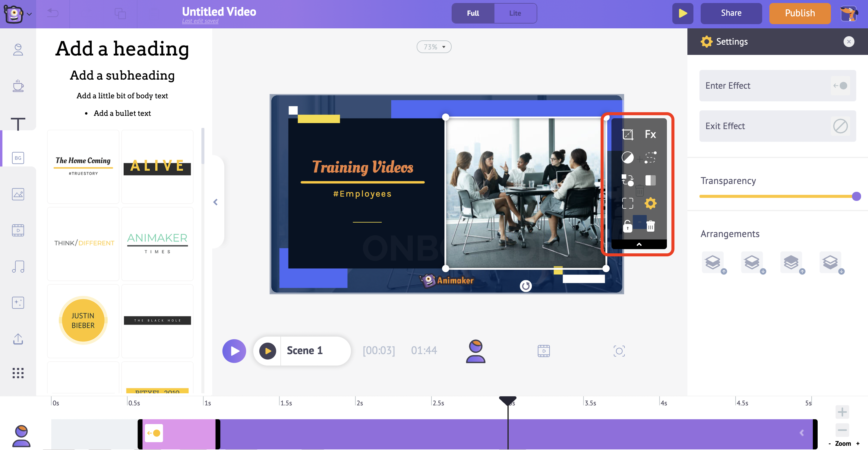
Task: Click the Share button
Action: 731,12
